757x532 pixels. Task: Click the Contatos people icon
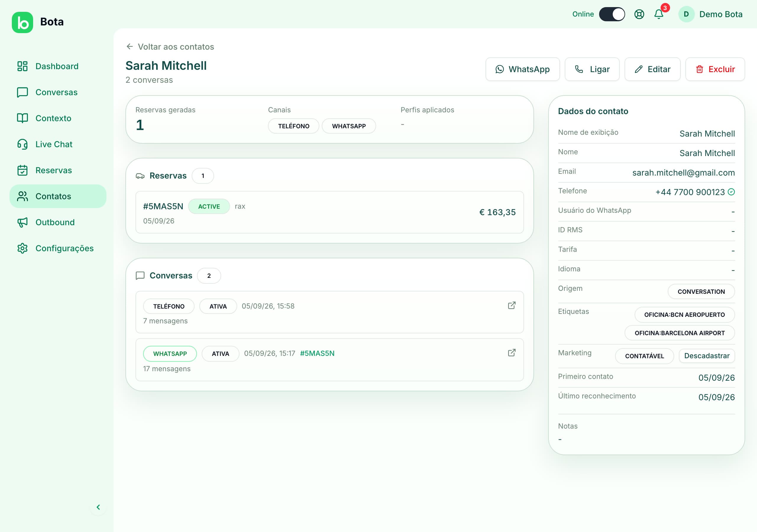click(22, 197)
